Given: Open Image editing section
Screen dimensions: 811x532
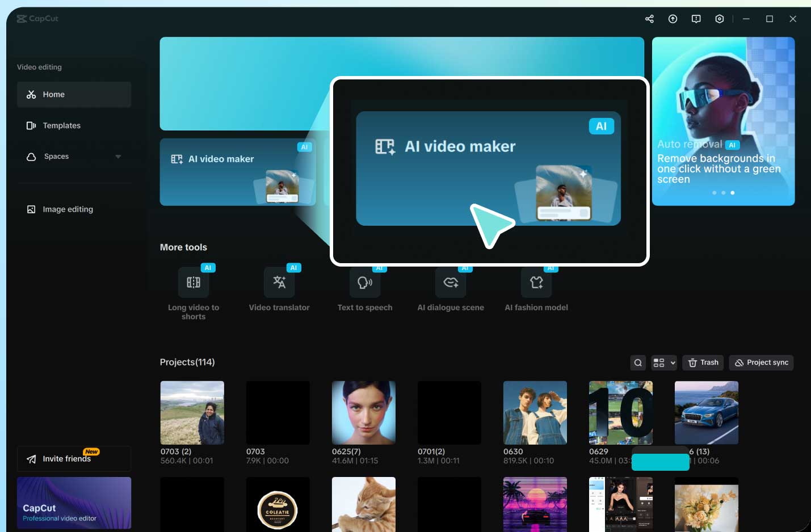Looking at the screenshot, I should [x=74, y=209].
